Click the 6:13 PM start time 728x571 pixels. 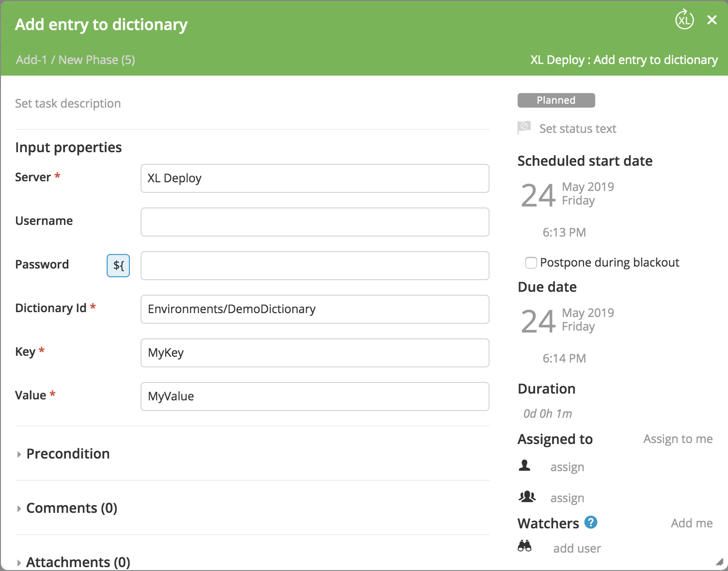tap(564, 232)
